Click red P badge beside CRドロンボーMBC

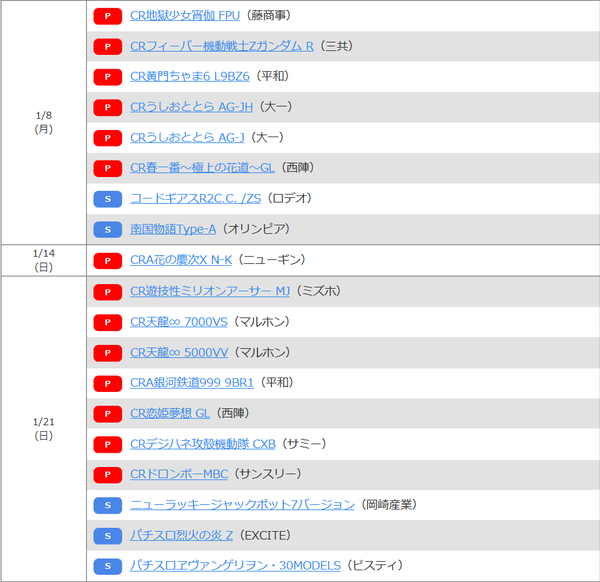(108, 475)
